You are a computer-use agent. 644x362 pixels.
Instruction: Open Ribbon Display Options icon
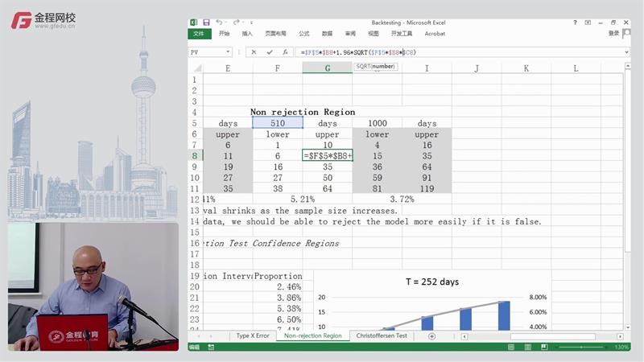[x=588, y=23]
